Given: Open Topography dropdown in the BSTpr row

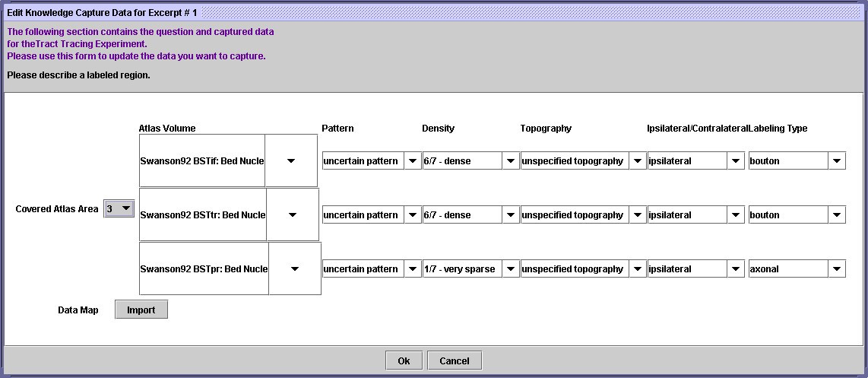Looking at the screenshot, I should click(x=637, y=269).
